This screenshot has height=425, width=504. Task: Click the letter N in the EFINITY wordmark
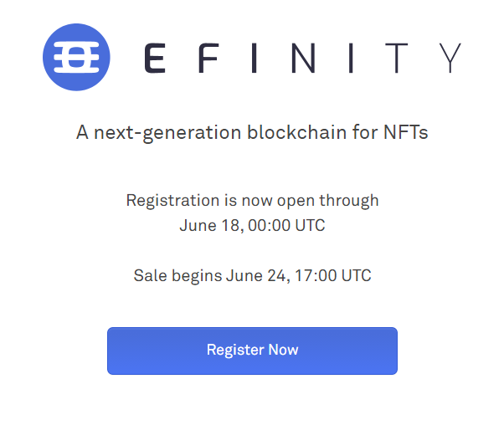pos(303,58)
